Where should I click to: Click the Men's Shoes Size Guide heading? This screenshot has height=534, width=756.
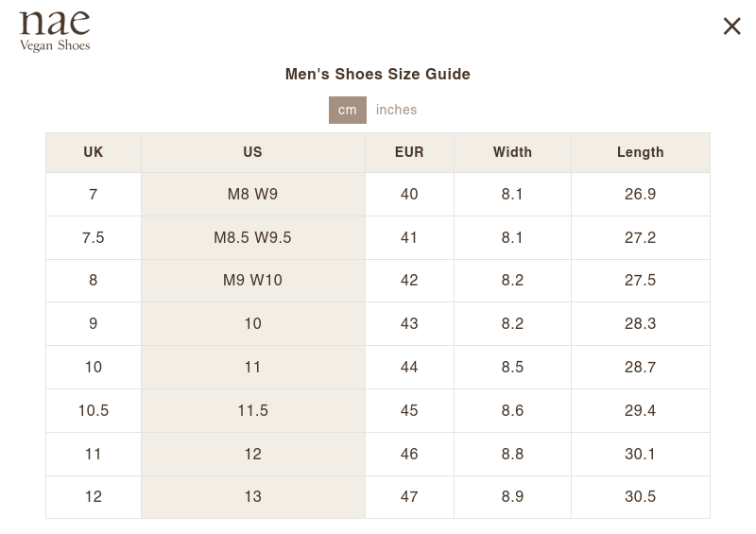[378, 75]
